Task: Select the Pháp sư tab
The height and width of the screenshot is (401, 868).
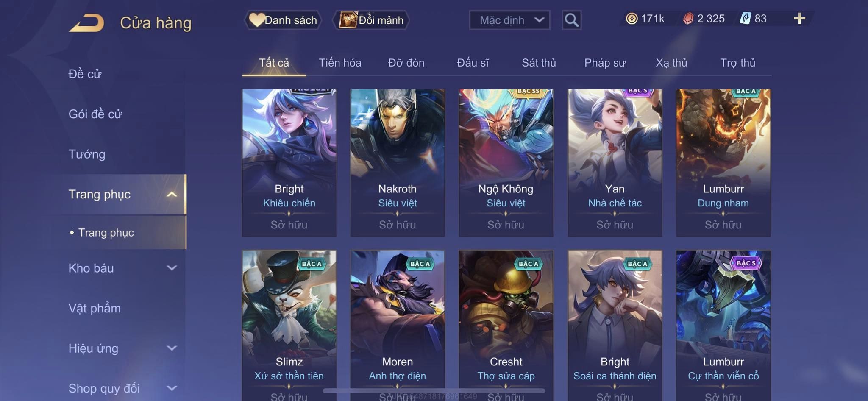Action: pyautogui.click(x=605, y=63)
